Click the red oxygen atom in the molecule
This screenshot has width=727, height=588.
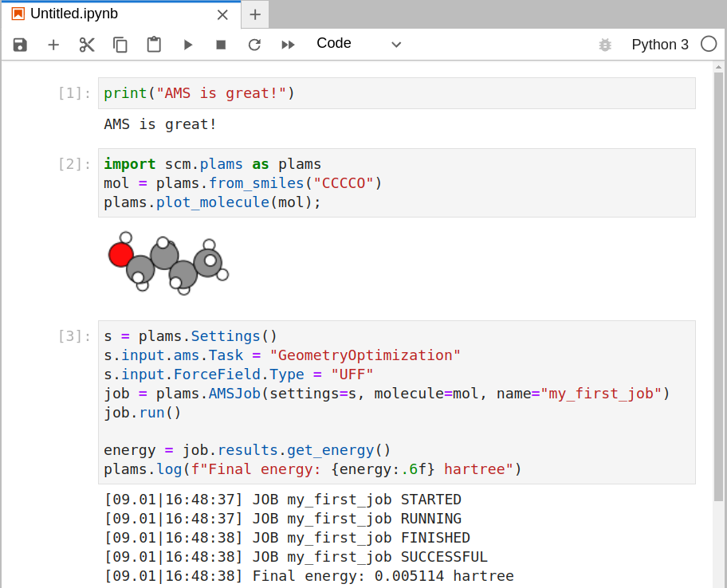click(x=120, y=254)
